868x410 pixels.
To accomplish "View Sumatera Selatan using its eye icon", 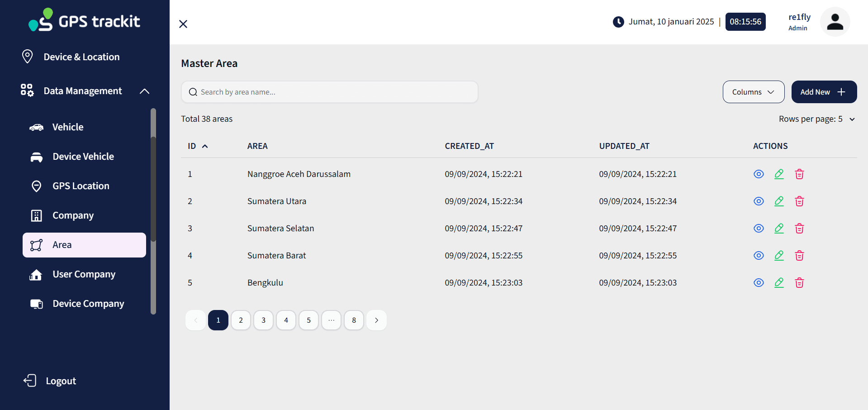I will [x=759, y=228].
